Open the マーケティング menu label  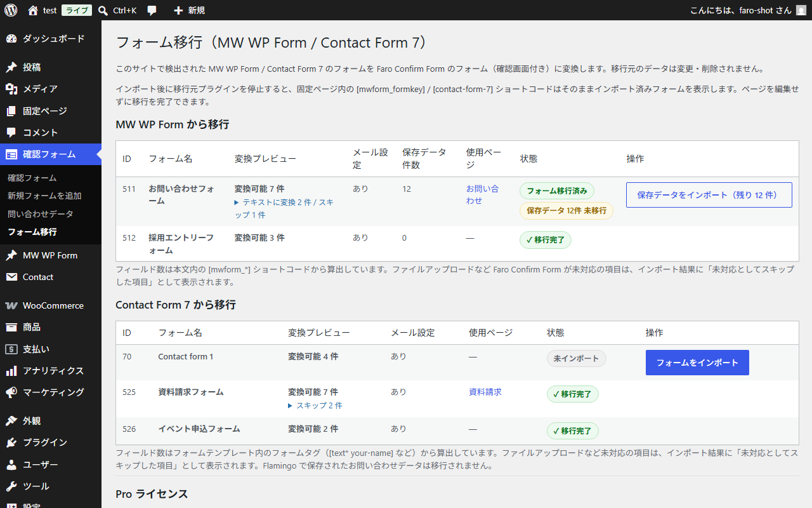(53, 392)
